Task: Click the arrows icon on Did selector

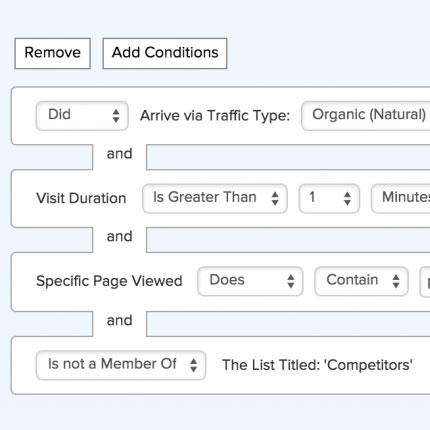Action: (116, 116)
